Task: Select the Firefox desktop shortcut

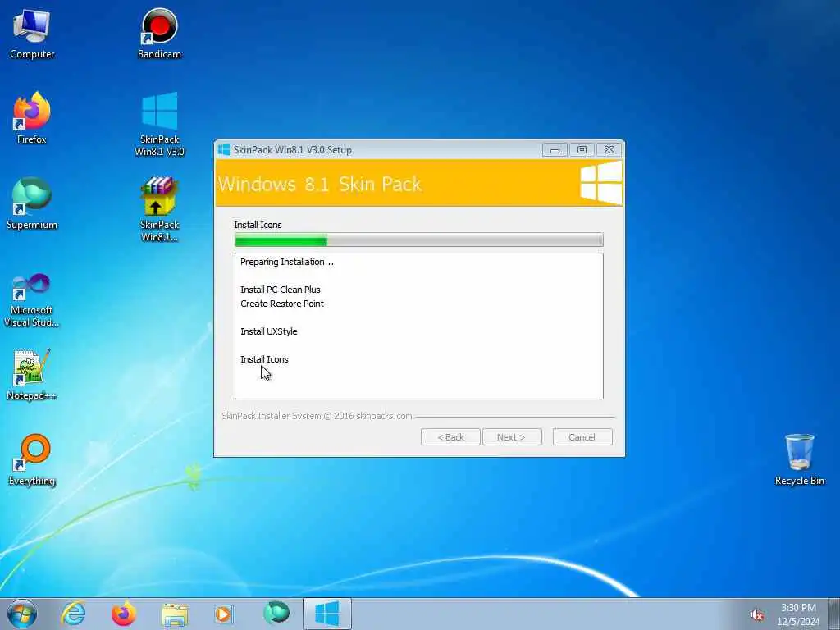Action: click(x=32, y=118)
